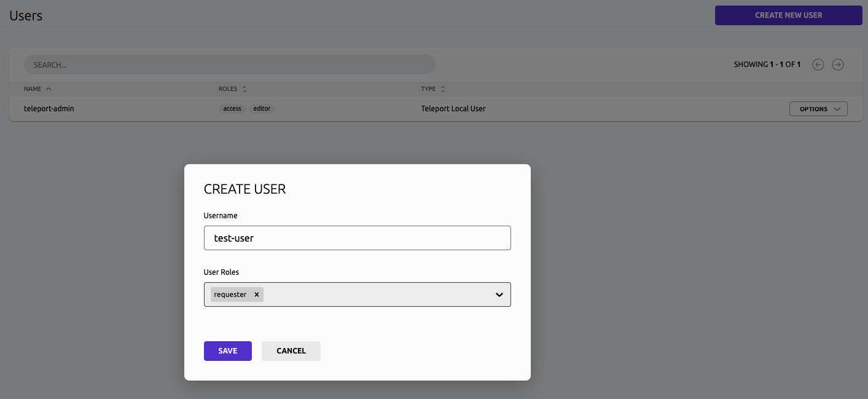Screen dimensions: 868x399
Task: Click the next page arrow icon
Action: [837, 64]
